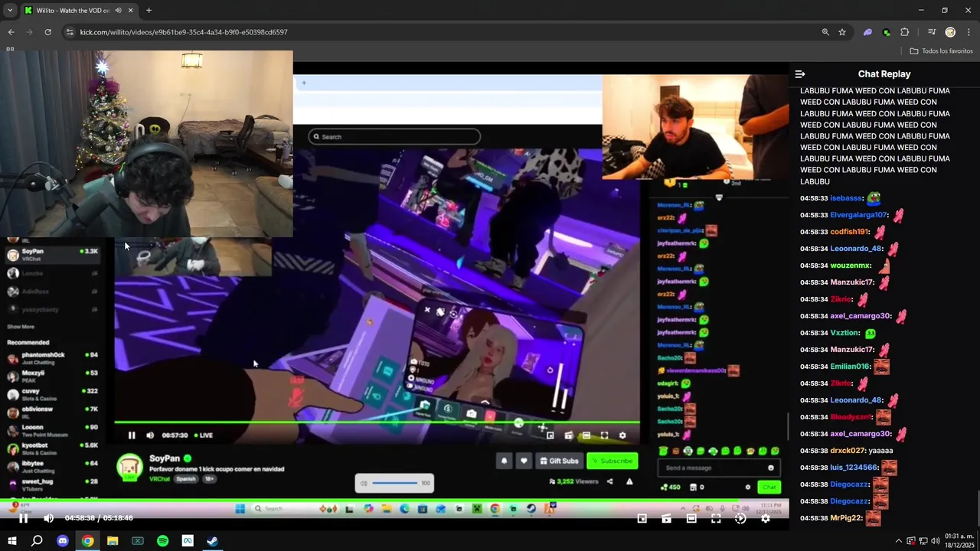Collapse the Chat Replay panel with the arrow icon
The image size is (980, 551).
800,74
